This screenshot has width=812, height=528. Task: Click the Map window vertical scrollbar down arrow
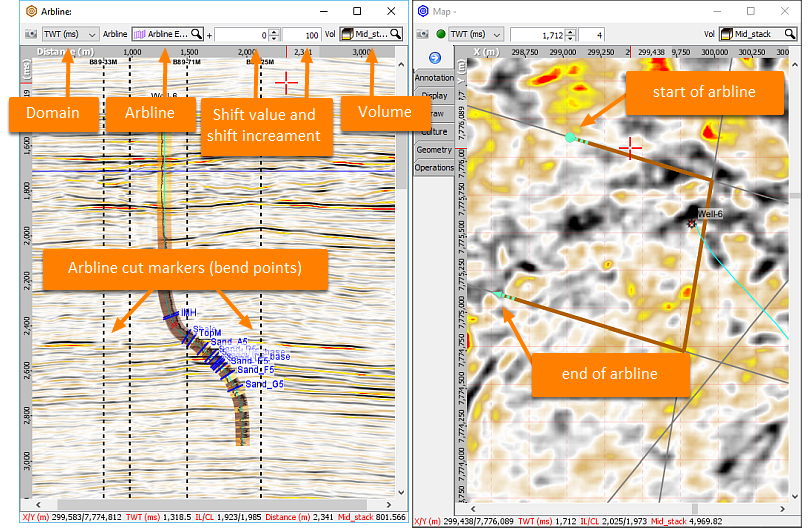tap(795, 496)
